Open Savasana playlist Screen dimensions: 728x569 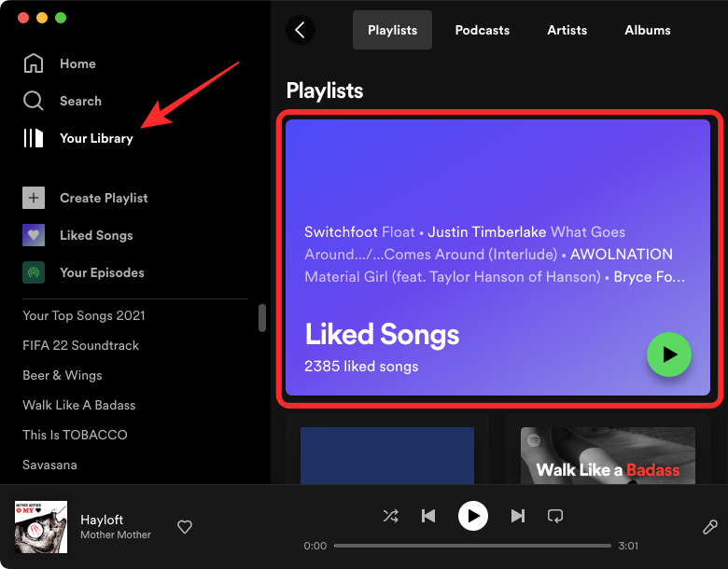tap(49, 465)
